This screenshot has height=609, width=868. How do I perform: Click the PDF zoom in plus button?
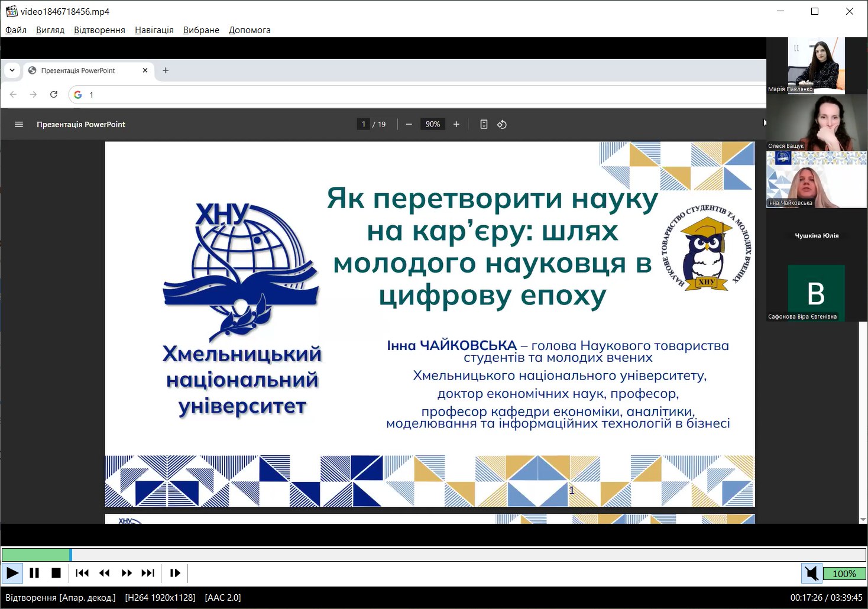coord(456,124)
